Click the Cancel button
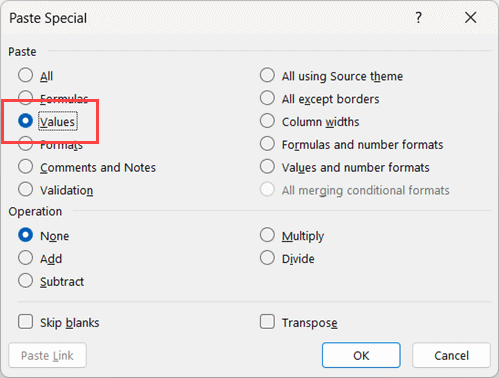Viewport: 499px width, 378px height. coord(451,355)
